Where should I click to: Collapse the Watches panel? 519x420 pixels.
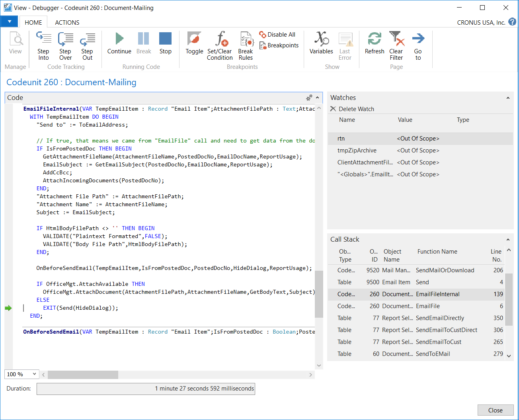coord(508,98)
